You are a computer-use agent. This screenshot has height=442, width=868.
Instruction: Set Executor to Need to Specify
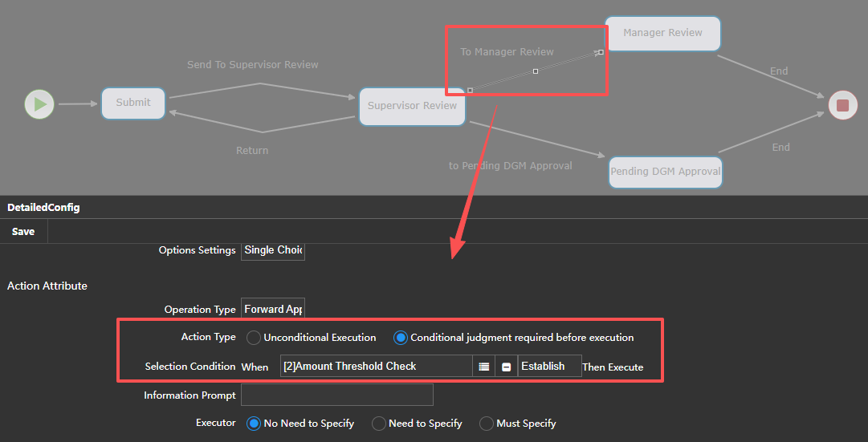point(379,424)
